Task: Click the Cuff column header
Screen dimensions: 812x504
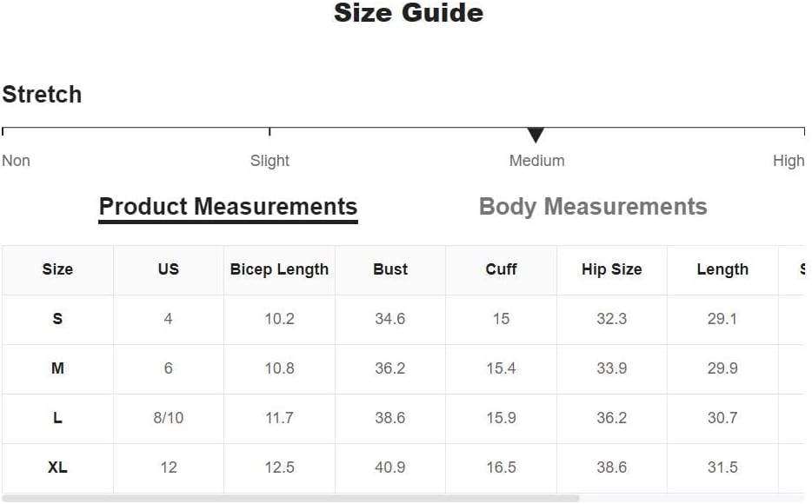Action: click(501, 269)
